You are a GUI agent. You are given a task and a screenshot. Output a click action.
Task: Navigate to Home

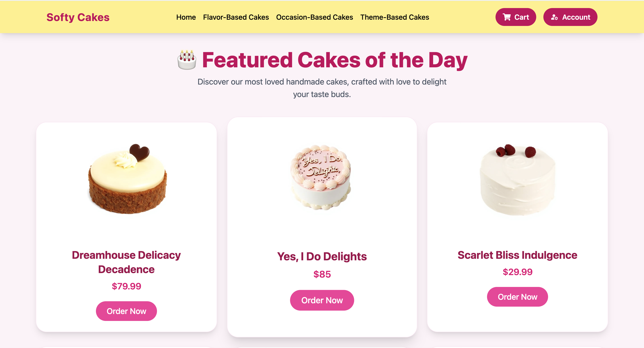[x=186, y=17]
